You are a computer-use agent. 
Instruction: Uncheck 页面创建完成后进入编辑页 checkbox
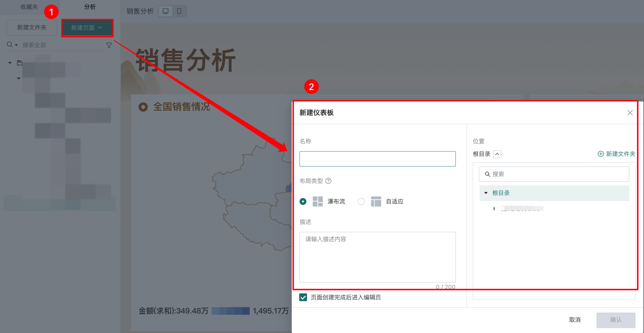[303, 297]
